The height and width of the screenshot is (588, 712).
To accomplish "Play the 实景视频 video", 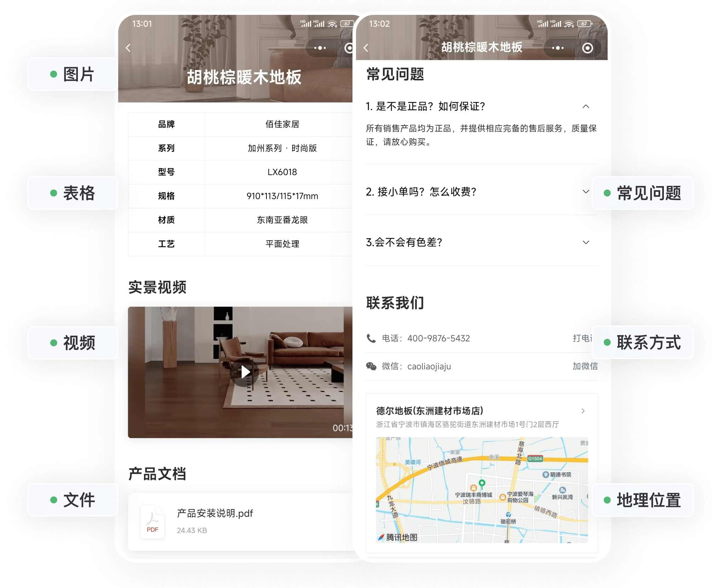I will [x=245, y=372].
